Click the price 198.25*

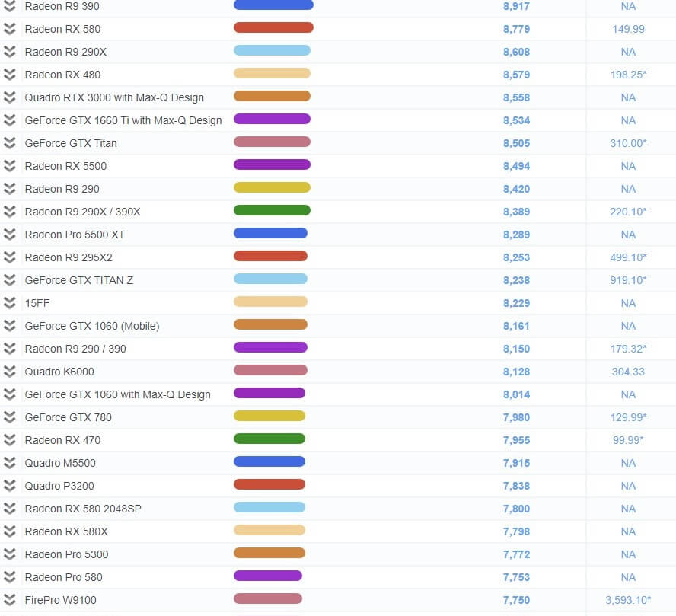click(x=628, y=75)
